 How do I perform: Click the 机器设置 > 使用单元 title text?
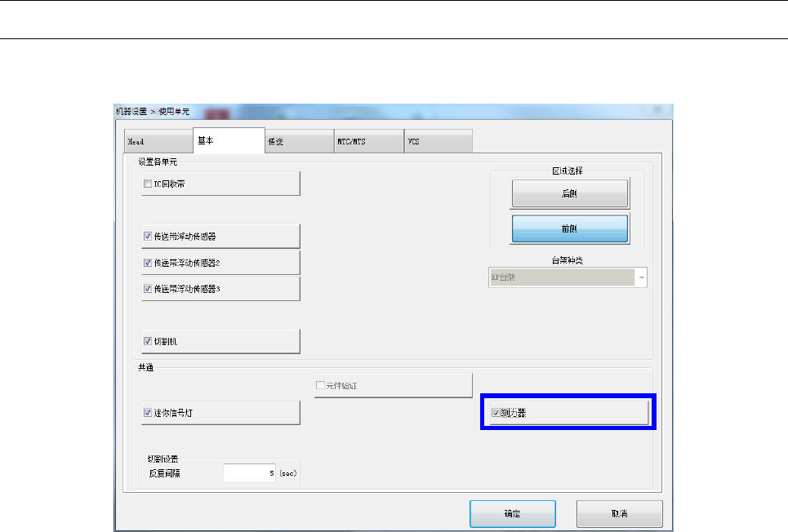tap(153, 112)
